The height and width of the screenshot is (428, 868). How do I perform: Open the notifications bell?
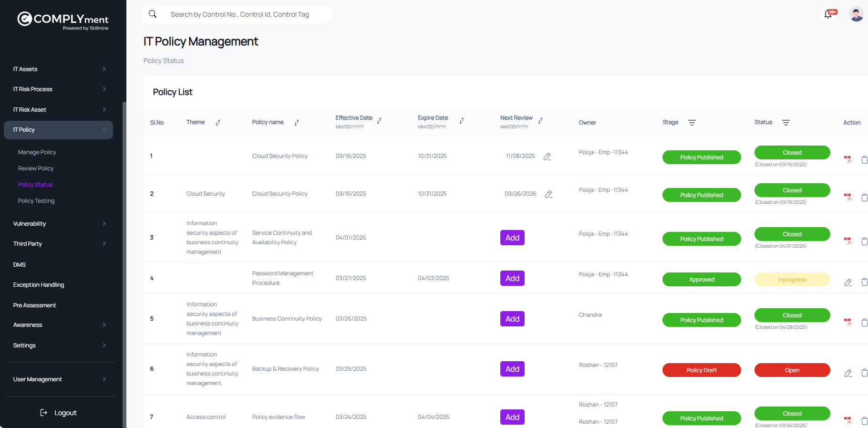828,14
